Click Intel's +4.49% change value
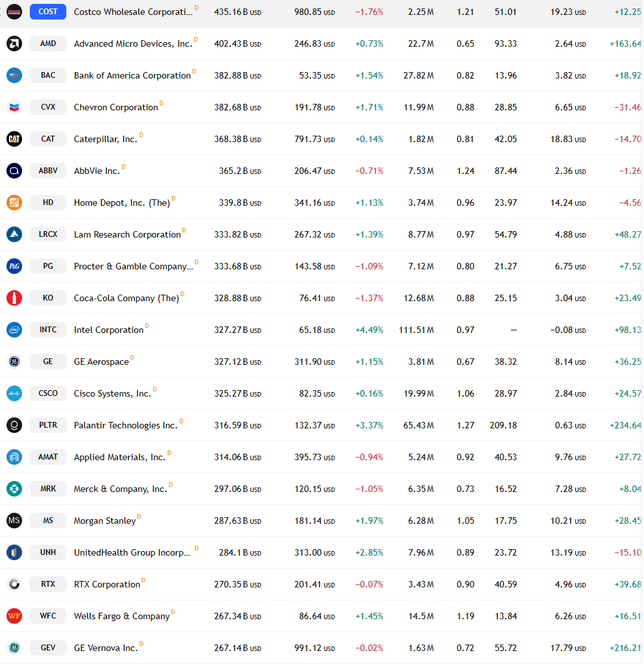Viewport: 644px width, 664px height. [369, 330]
